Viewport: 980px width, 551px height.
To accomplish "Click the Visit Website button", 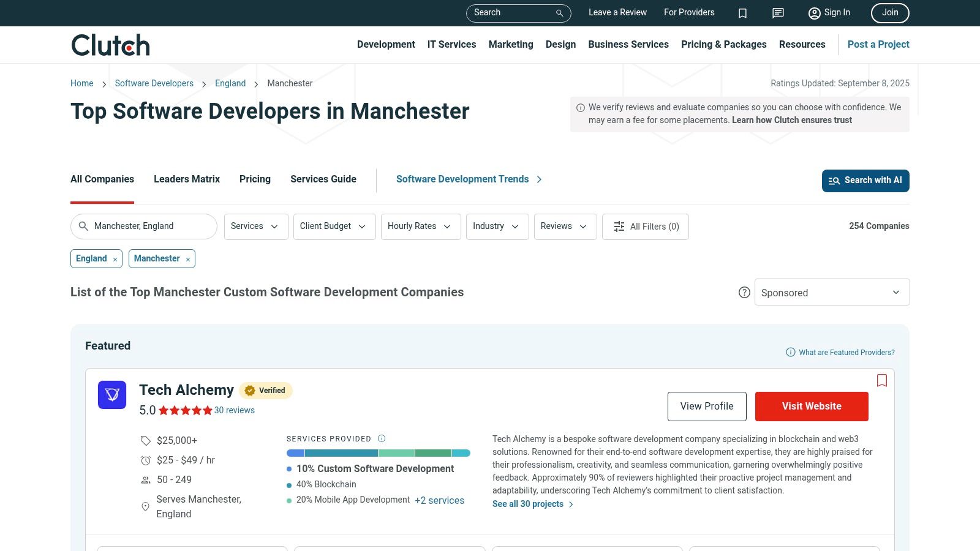I will [x=812, y=407].
